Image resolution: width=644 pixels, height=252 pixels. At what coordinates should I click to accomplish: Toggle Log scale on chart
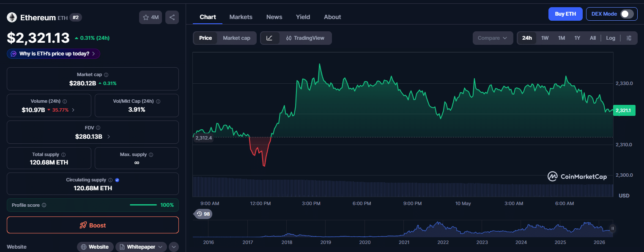[611, 38]
